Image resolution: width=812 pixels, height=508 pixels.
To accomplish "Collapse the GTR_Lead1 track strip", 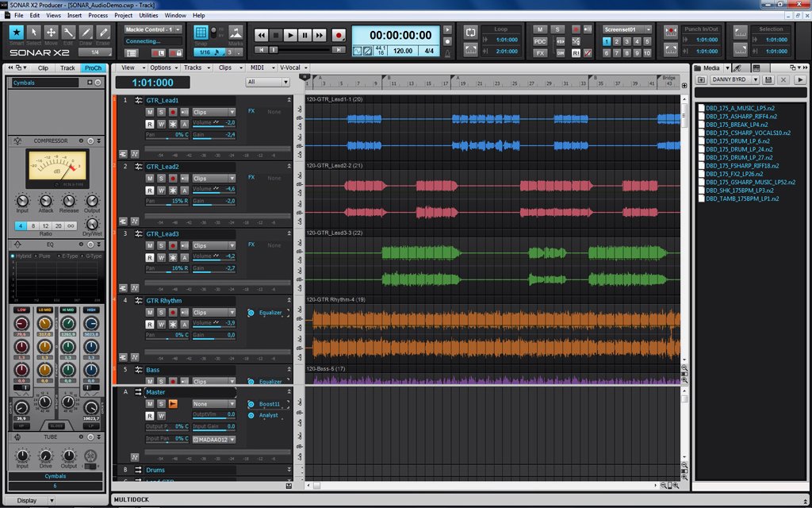I will pos(289,100).
